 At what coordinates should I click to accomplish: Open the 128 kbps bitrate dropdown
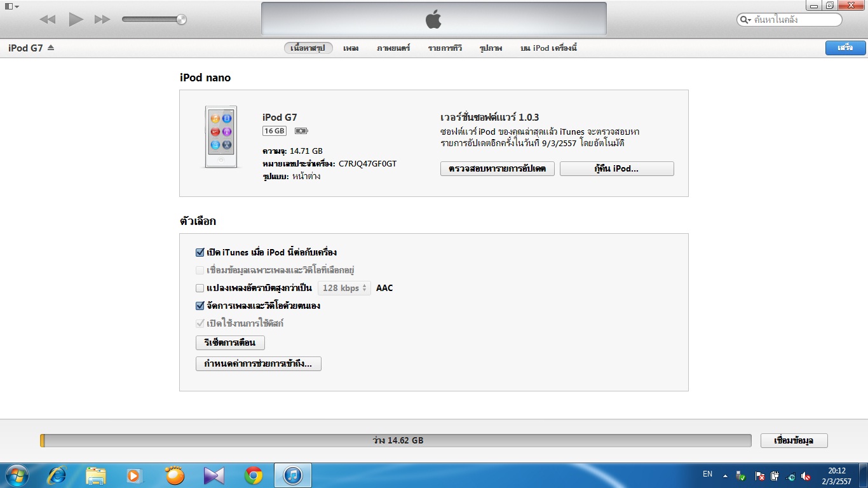coord(344,288)
